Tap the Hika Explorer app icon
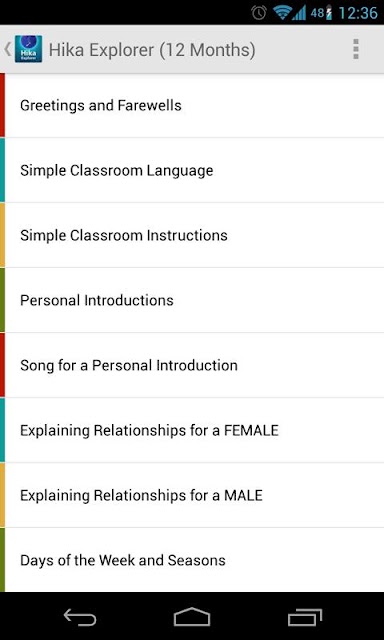Screen dimensions: 384x640 point(29,49)
